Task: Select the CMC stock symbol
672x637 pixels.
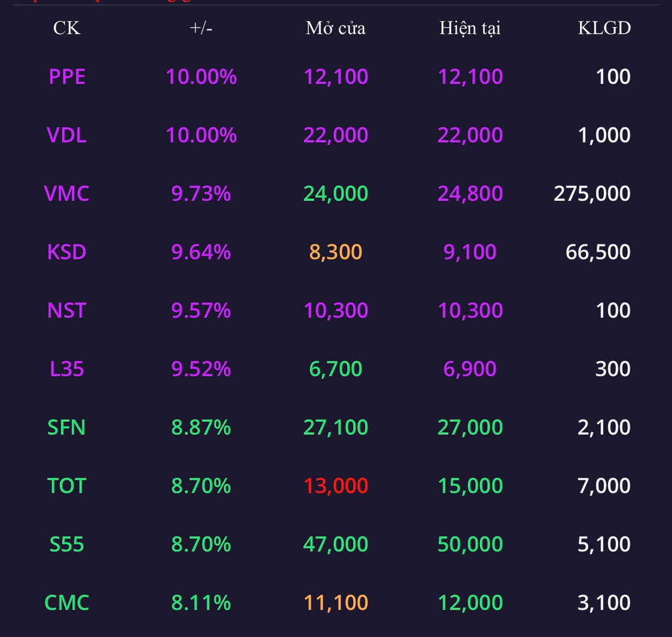Action: click(66, 603)
